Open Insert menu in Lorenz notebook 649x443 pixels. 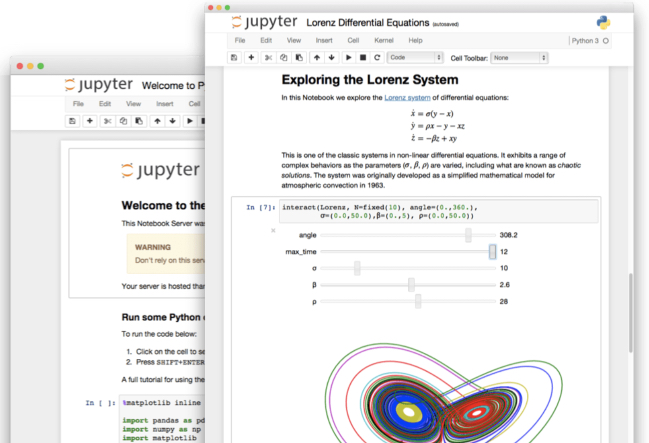[324, 40]
